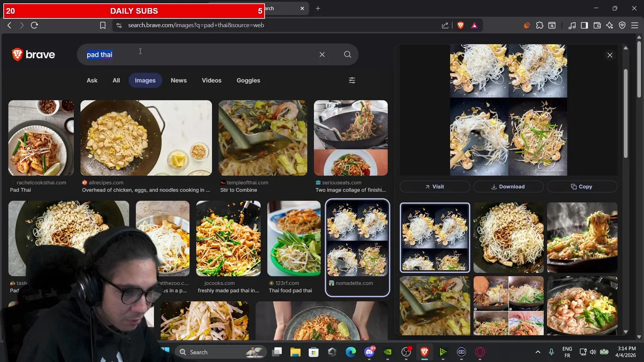Open Leo AI sparkle icon
Viewport: 644px width, 362px height.
610,25
